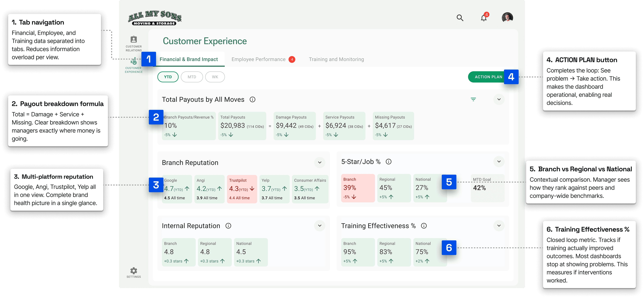This screenshot has height=298, width=644.
Task: Switch to Employee Performance tab
Action: 259,59
